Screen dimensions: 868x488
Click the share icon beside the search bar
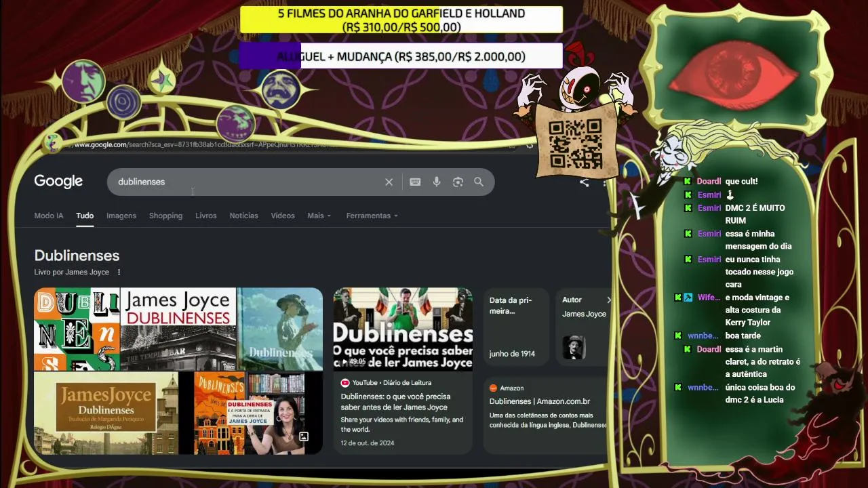584,182
